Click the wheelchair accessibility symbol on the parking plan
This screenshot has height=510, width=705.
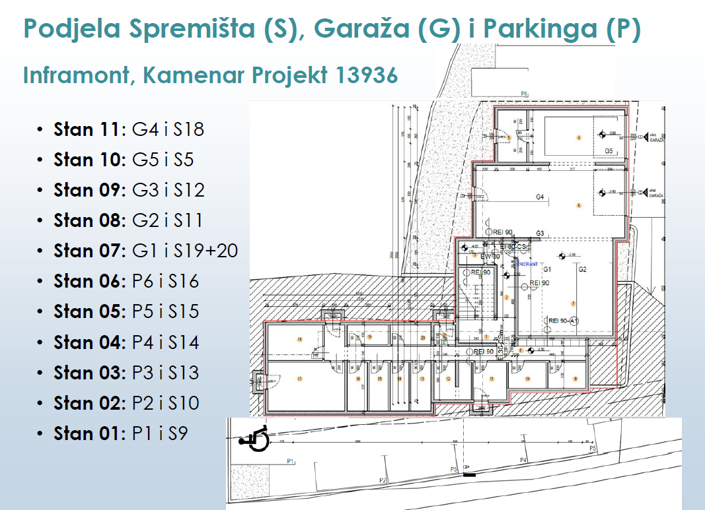pos(254,439)
